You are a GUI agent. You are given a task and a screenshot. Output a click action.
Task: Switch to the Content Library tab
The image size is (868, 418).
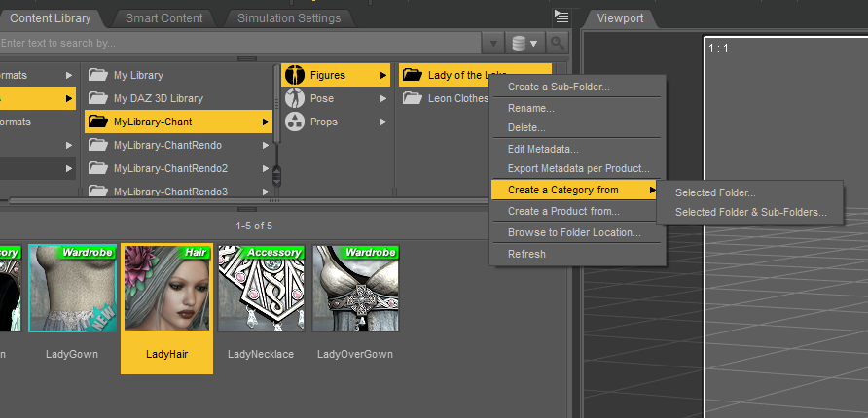[x=50, y=18]
